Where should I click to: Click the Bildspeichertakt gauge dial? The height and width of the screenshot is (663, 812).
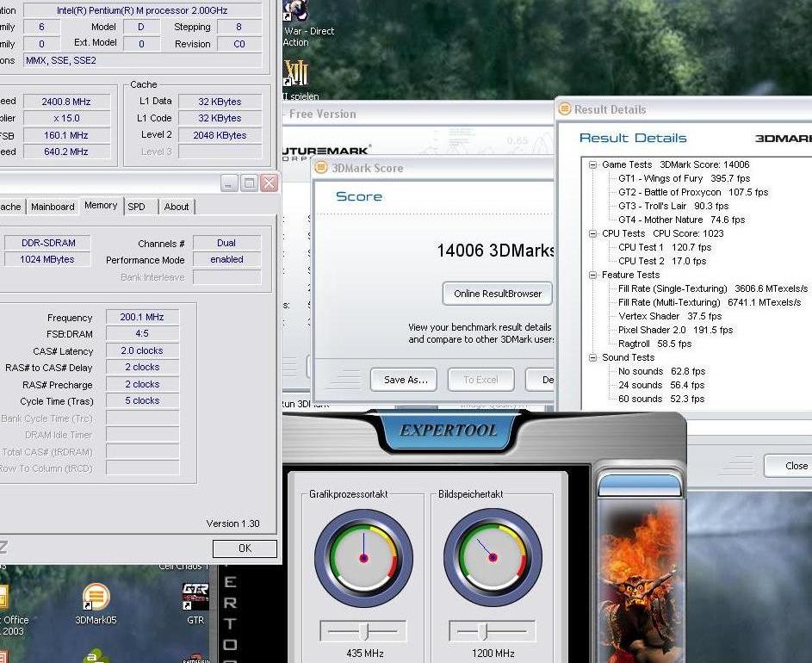(x=493, y=558)
